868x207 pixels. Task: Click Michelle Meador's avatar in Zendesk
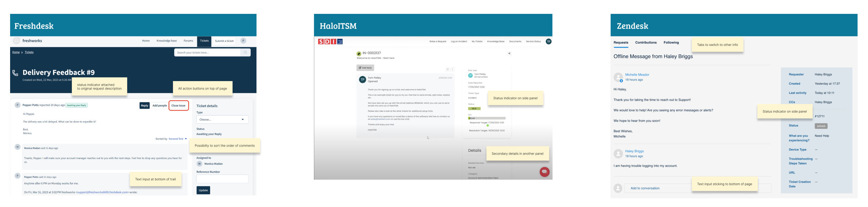pyautogui.click(x=618, y=77)
